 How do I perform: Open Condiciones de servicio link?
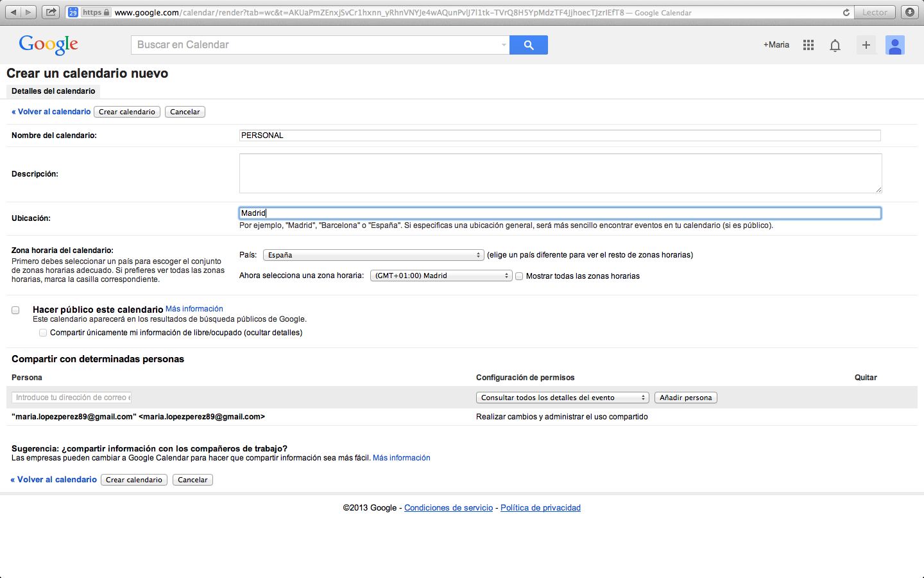point(449,508)
